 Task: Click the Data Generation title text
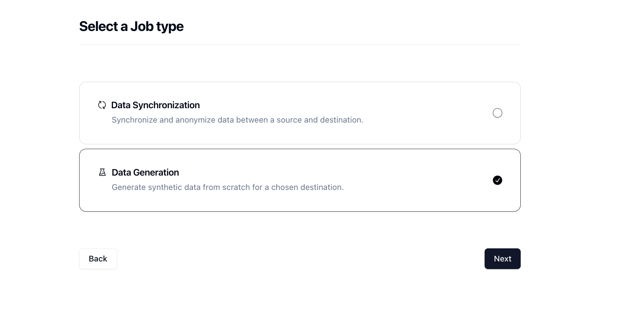click(x=145, y=172)
